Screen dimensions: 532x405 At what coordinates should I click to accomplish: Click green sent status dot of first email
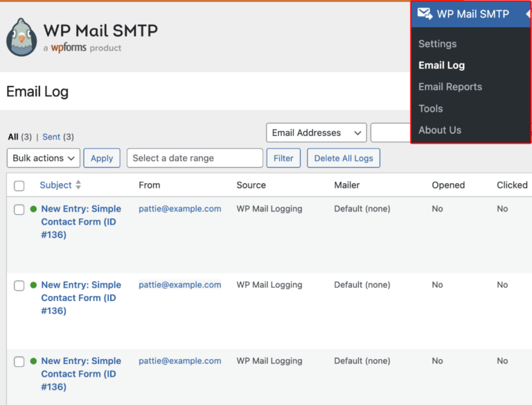(x=33, y=209)
